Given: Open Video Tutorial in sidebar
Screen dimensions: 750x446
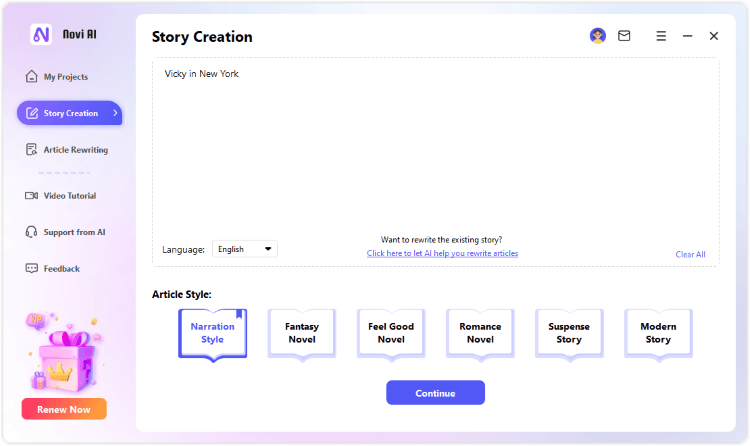Looking at the screenshot, I should [x=61, y=196].
